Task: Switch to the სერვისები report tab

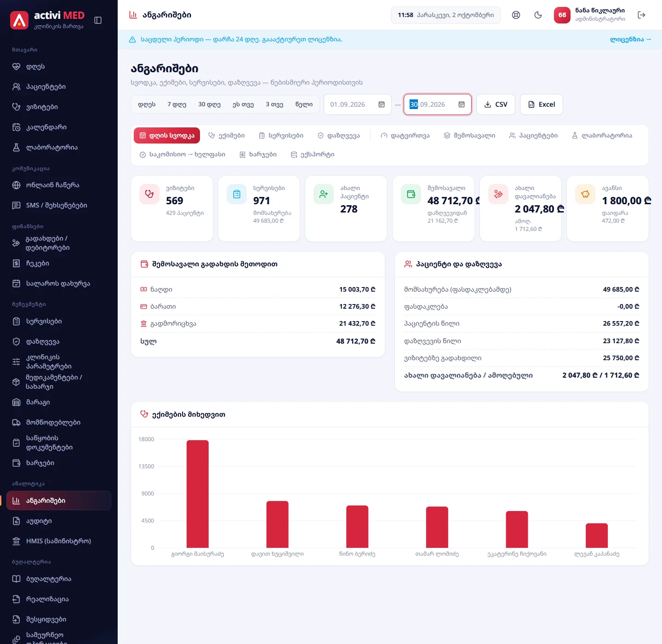Action: [281, 136]
